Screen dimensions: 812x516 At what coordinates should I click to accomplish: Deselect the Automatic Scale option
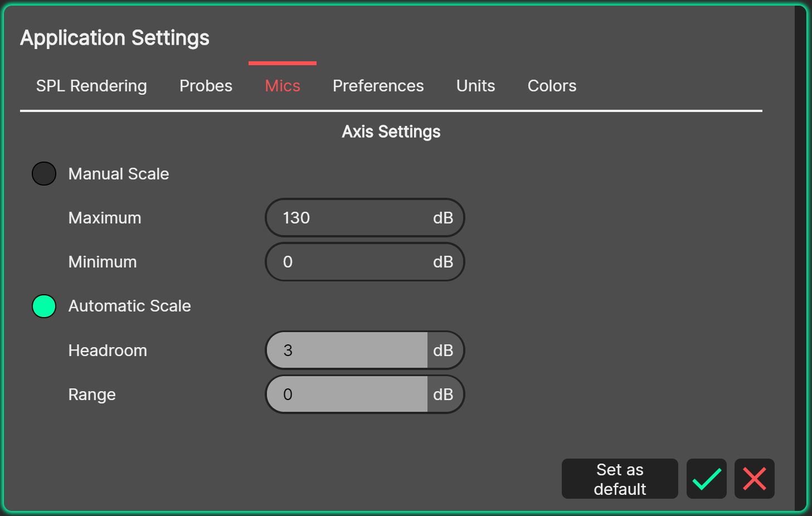[43, 306]
